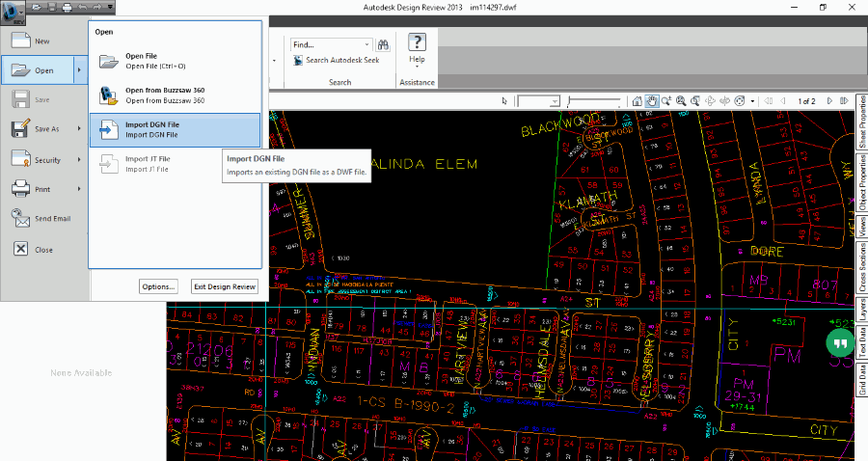Expand the Steering Wheels dropdown arrow

[x=751, y=101]
